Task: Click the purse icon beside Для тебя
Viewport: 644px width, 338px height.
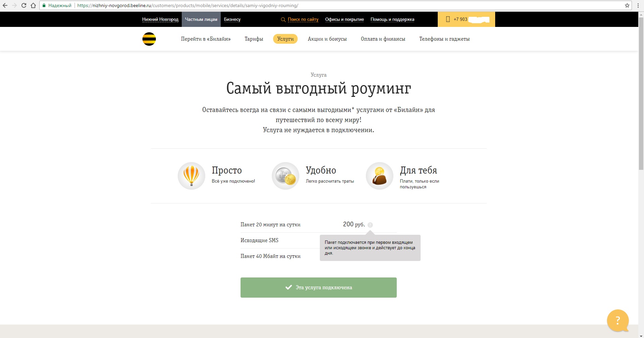Action: [x=380, y=176]
